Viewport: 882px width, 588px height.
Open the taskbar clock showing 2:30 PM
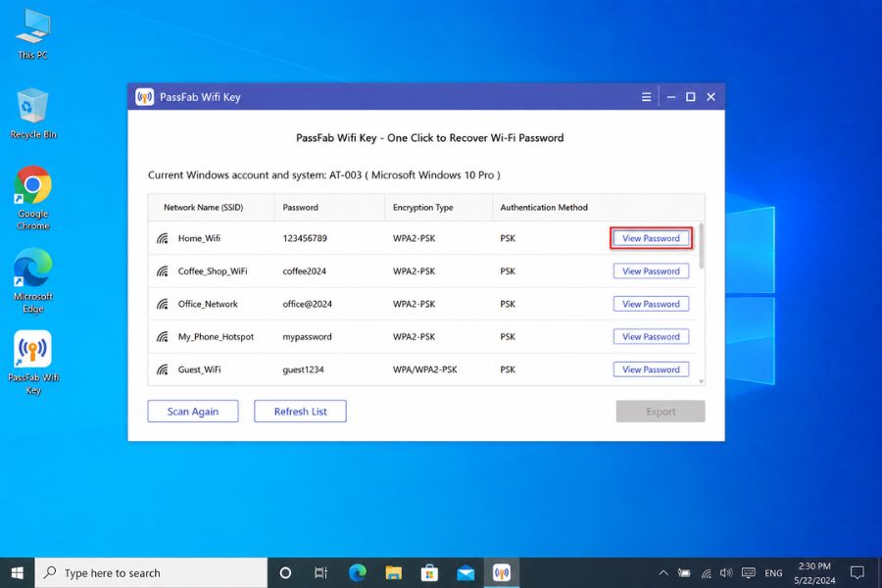point(814,572)
